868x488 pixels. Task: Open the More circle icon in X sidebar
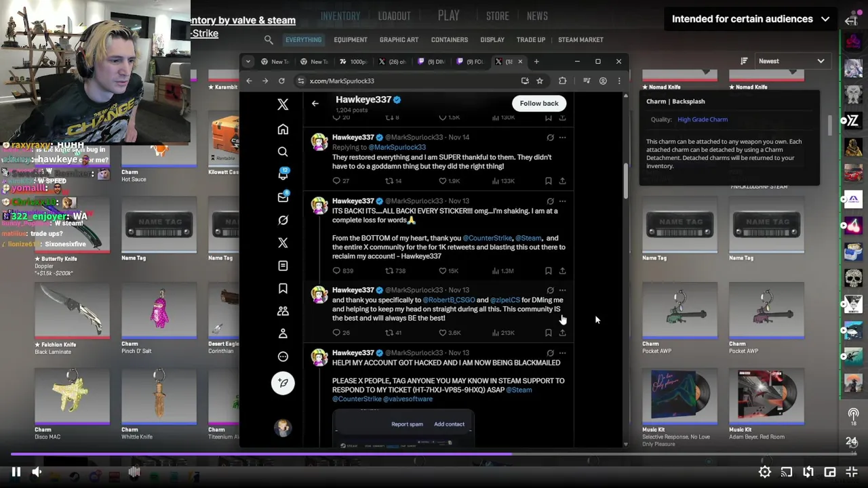point(283,357)
